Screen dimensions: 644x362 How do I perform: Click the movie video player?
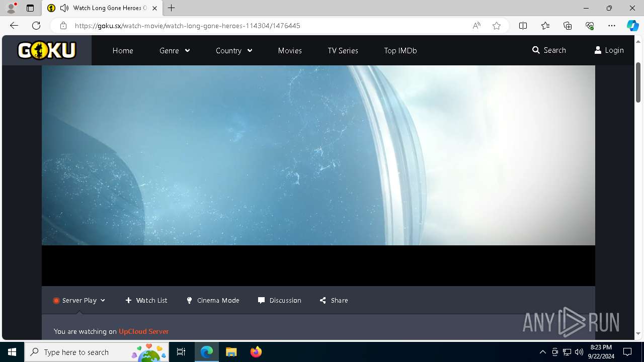click(318, 175)
